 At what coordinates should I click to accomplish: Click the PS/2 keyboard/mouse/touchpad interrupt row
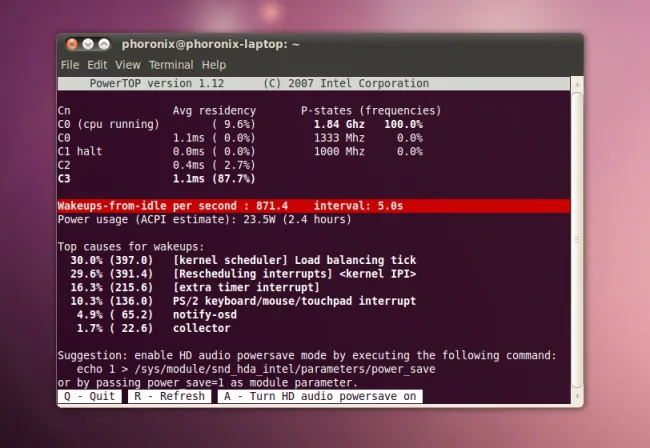243,301
